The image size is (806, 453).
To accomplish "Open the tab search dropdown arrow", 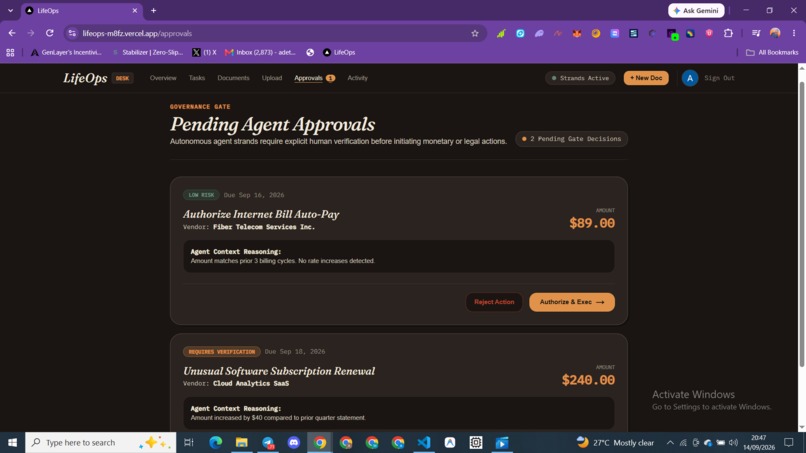I will point(10,10).
